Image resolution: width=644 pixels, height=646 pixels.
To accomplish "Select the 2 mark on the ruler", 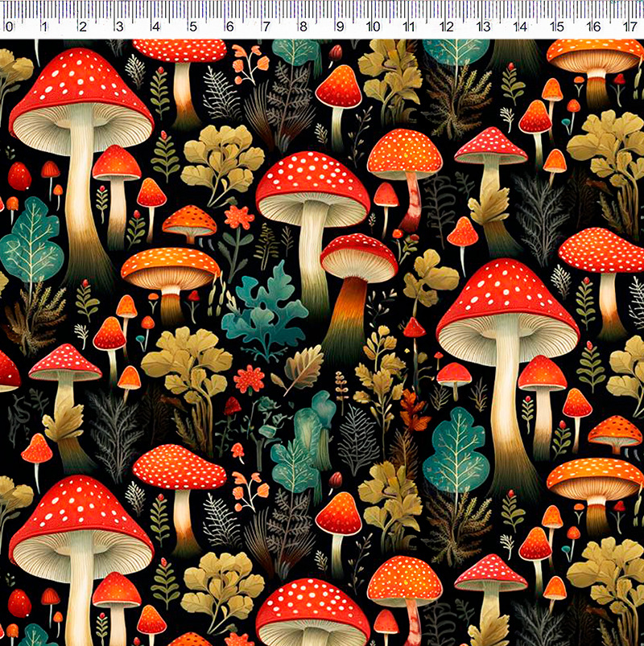I will pyautogui.click(x=82, y=27).
